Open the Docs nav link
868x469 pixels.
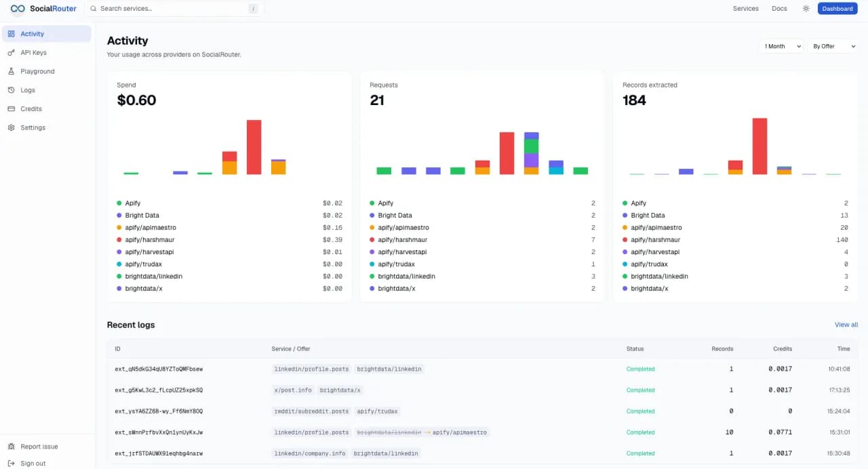(779, 9)
